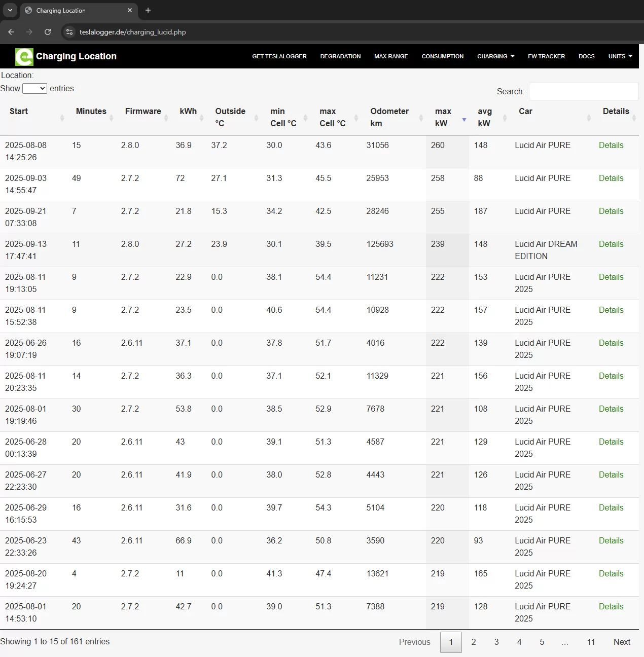Open the Show entries select box

pos(35,88)
